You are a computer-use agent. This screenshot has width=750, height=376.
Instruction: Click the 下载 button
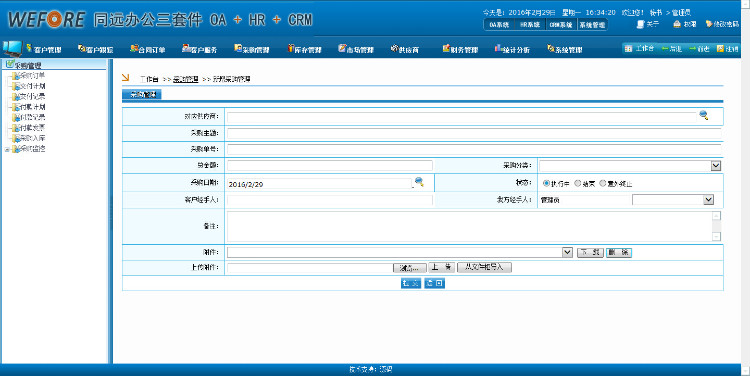[590, 252]
